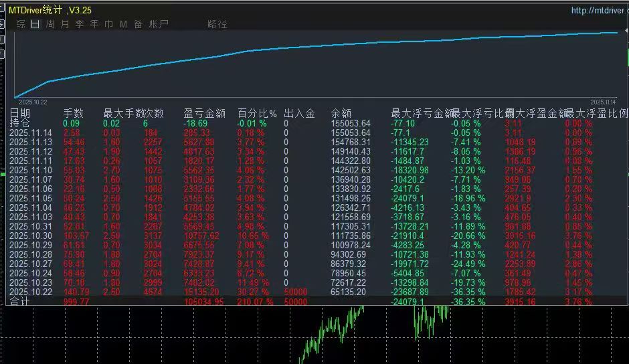Click the floating loss percentage -24.49 %
This screenshot has height=364, width=629.
tap(468, 264)
